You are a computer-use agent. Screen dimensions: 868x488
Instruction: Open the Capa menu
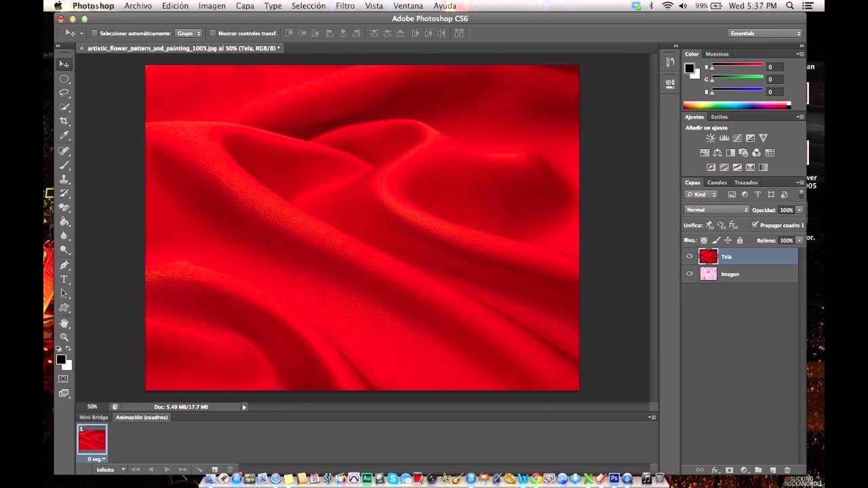(245, 5)
